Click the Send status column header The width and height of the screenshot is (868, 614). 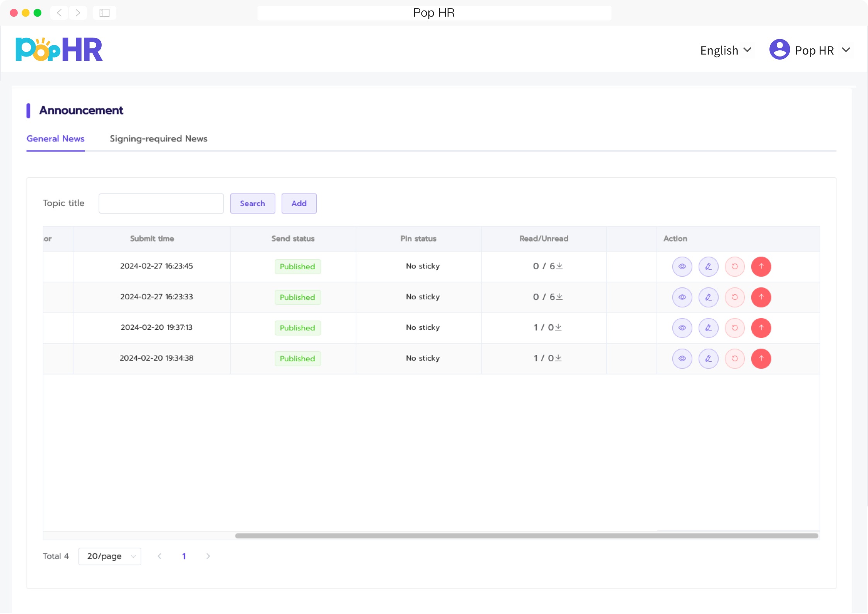point(293,239)
